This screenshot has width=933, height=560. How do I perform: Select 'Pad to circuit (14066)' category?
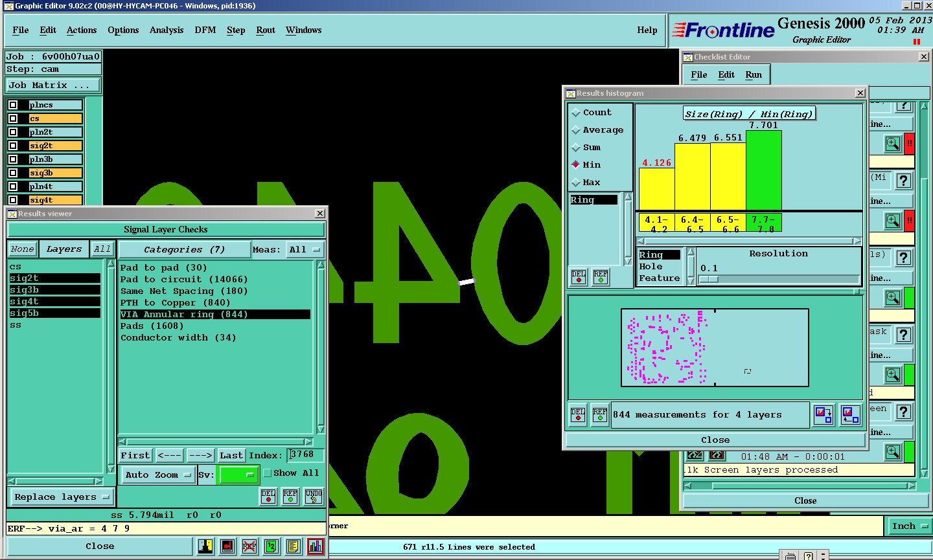[184, 279]
